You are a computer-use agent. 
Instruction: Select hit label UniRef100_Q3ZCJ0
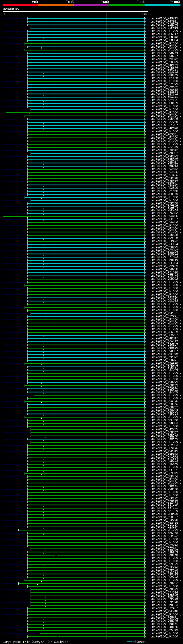point(164,147)
